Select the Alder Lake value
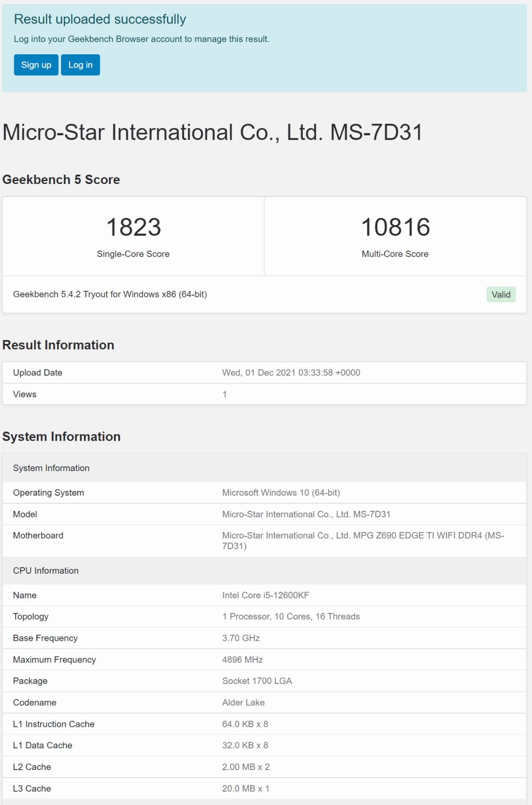This screenshot has height=805, width=532. (244, 703)
